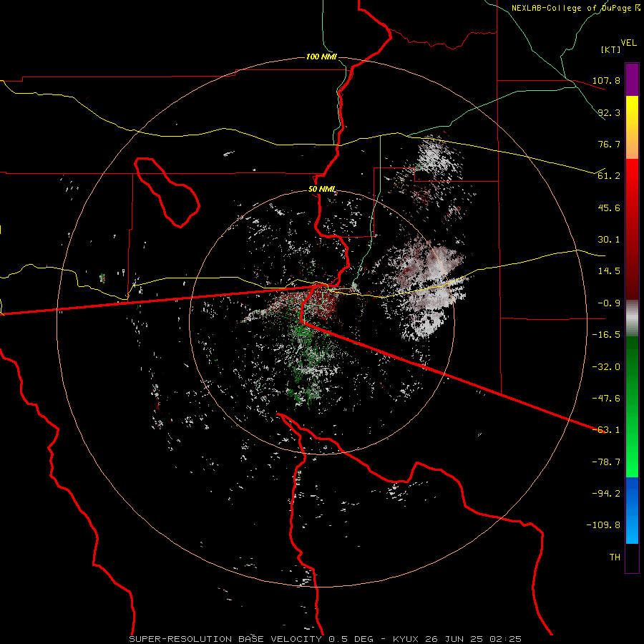Image resolution: width=644 pixels, height=644 pixels.
Task: Click the green segment of the color bar
Action: click(632, 406)
